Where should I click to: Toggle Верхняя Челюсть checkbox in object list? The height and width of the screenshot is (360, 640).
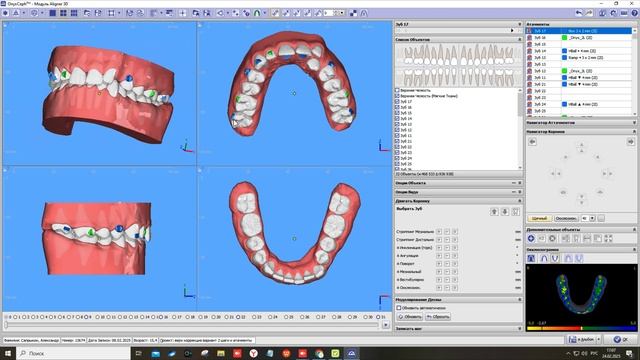coord(397,90)
